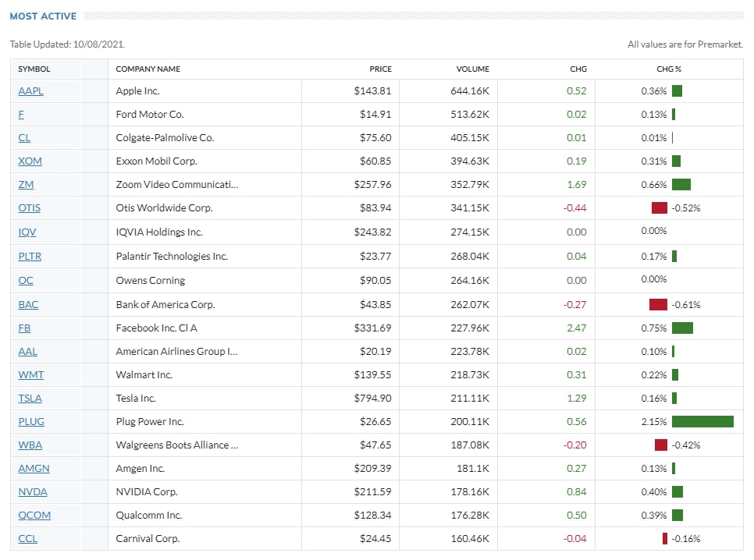754x560 pixels.
Task: Select the Owens Corning name cell
Action: [x=151, y=280]
